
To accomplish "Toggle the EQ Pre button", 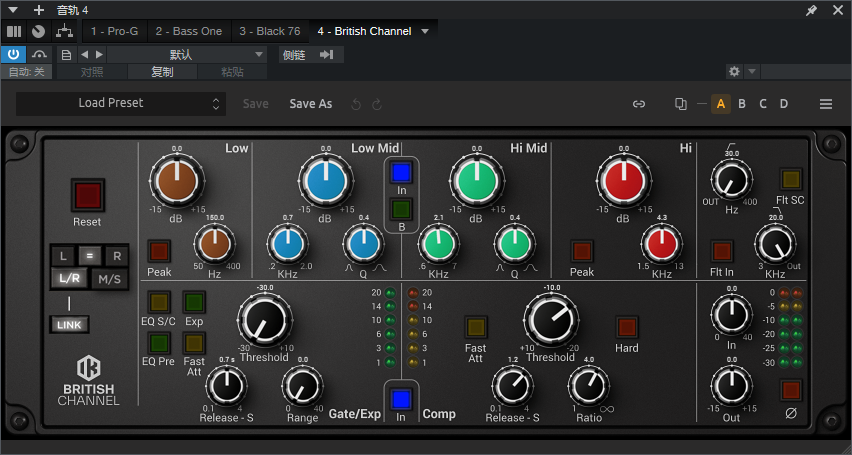I will click(x=159, y=343).
